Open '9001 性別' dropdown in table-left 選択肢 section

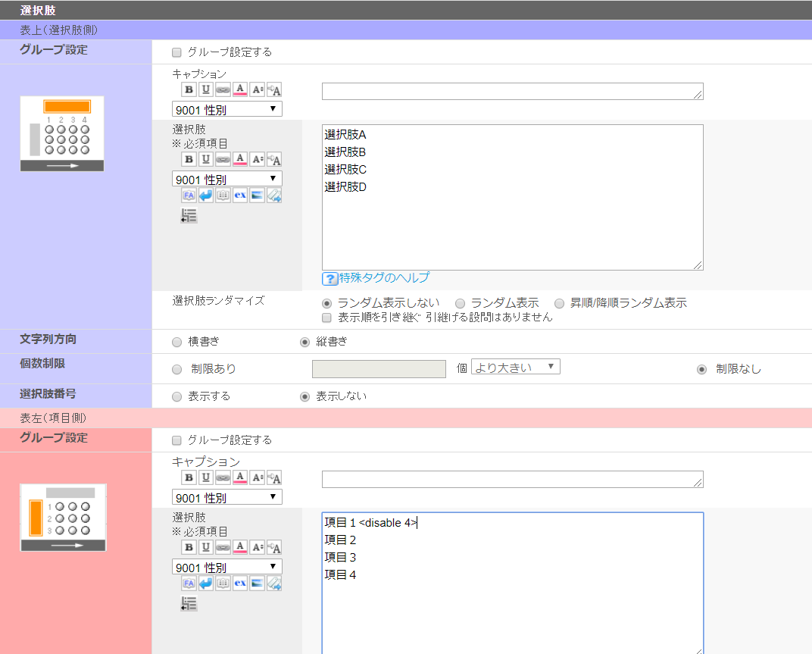[x=227, y=567]
